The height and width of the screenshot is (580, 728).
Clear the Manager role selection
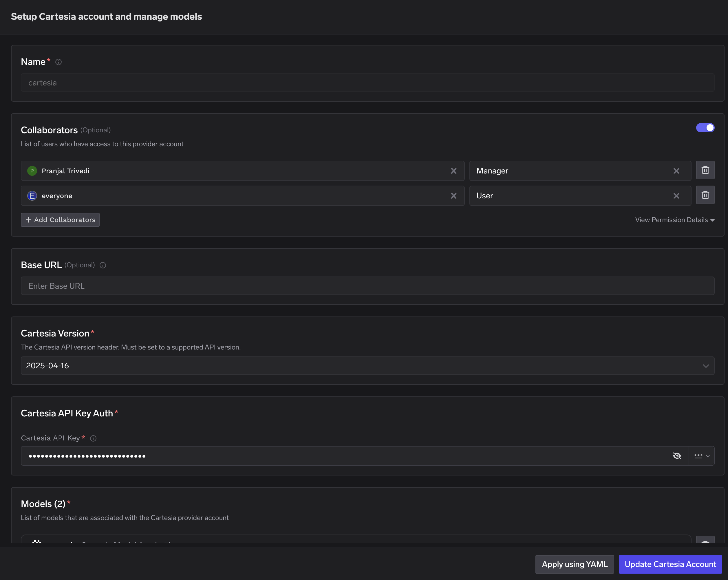coord(676,171)
